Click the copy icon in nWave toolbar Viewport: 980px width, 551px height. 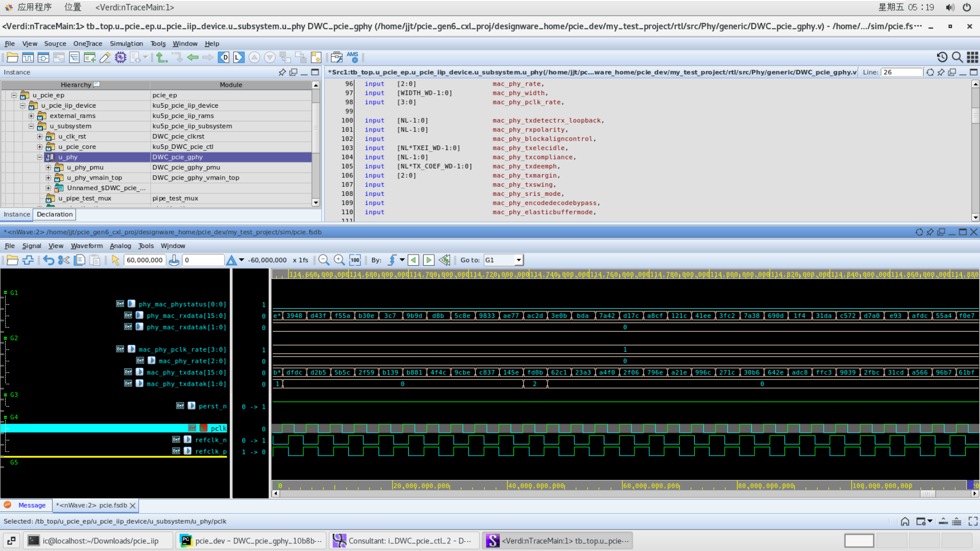tap(79, 260)
